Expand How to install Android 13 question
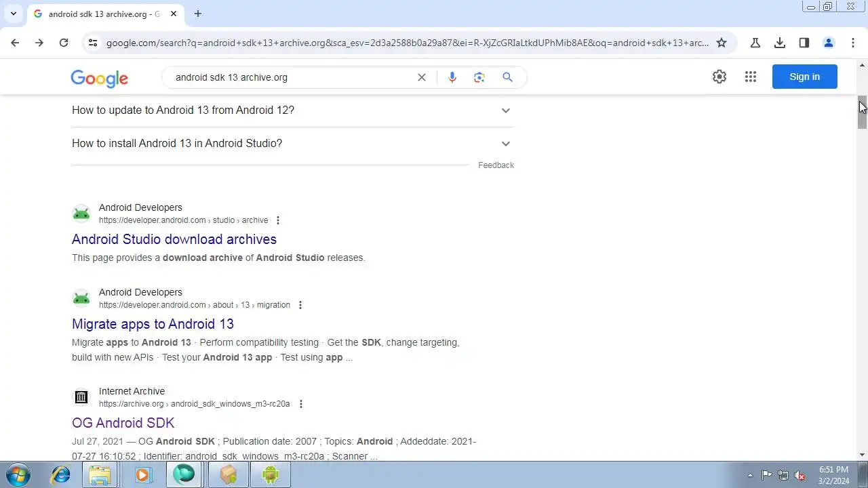 293,144
